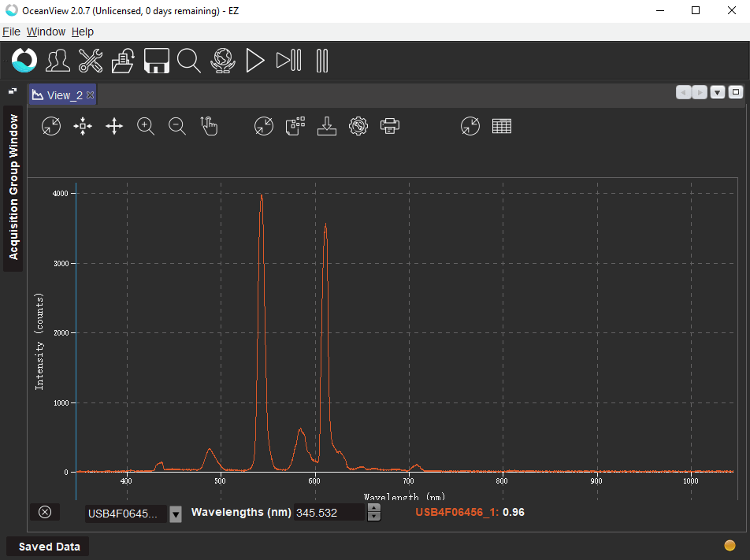Select the zoom in graph tool
Screen dimensions: 750x560
(x=146, y=126)
